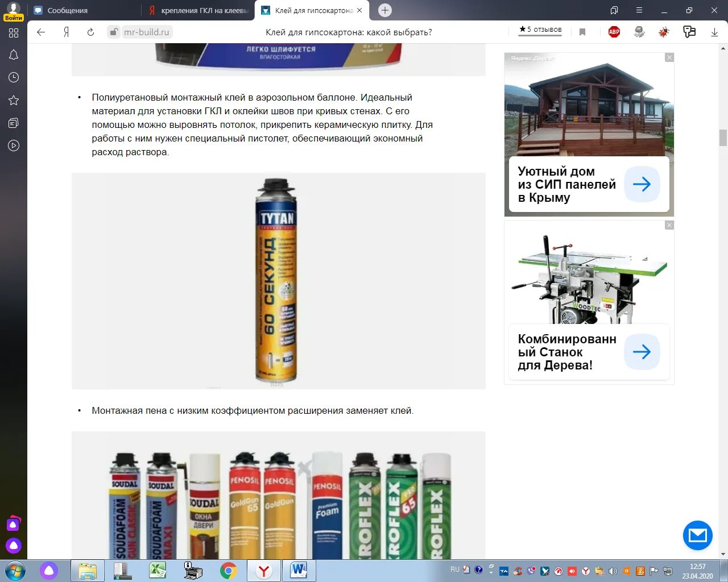The height and width of the screenshot is (582, 728).
Task: Close the Клей для гипсокартона tab
Action: click(359, 10)
